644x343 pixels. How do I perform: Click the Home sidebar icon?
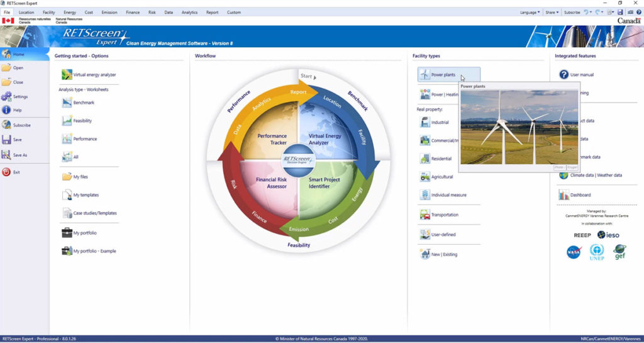pos(6,54)
